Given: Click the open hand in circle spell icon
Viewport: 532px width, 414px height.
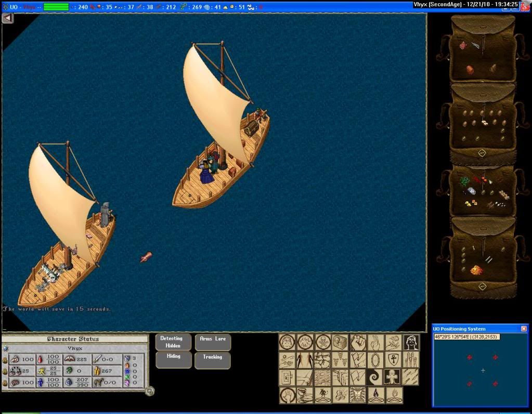Looking at the screenshot, I should [288, 395].
